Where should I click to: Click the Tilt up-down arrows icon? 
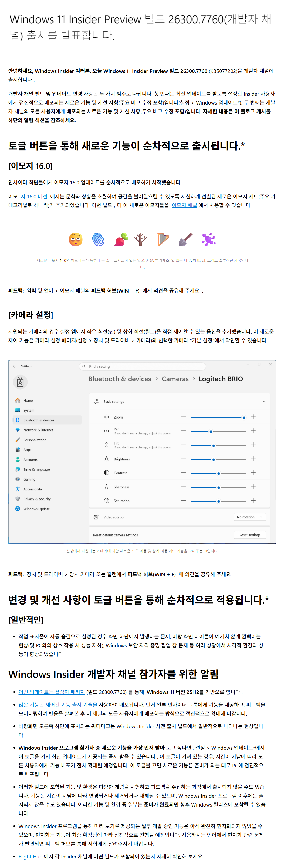click(x=106, y=445)
